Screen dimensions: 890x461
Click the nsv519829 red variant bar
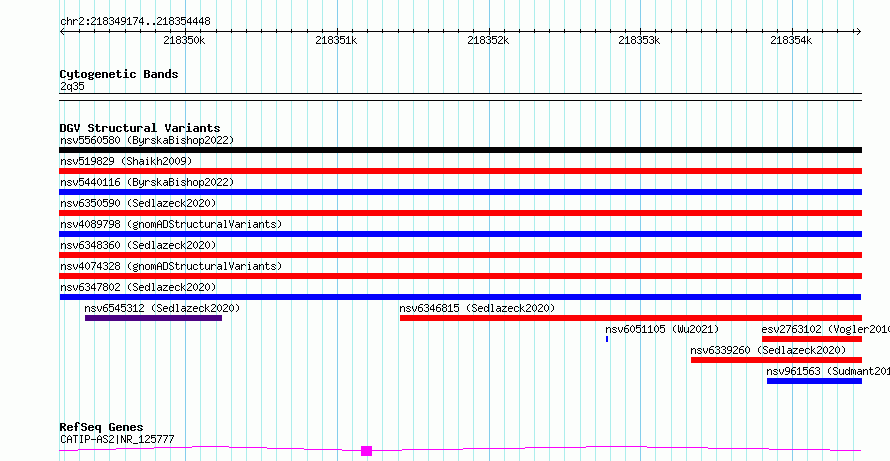[460, 171]
